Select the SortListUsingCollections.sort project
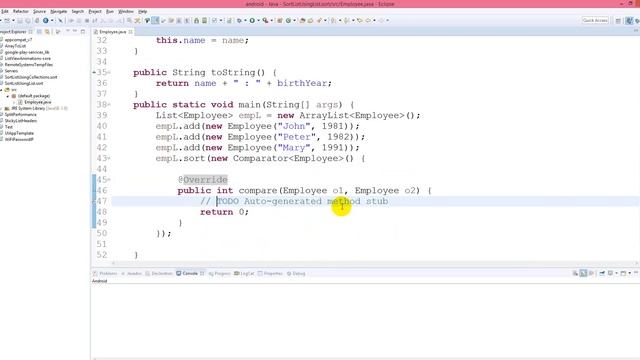This screenshot has height=360, width=640. pos(31,77)
